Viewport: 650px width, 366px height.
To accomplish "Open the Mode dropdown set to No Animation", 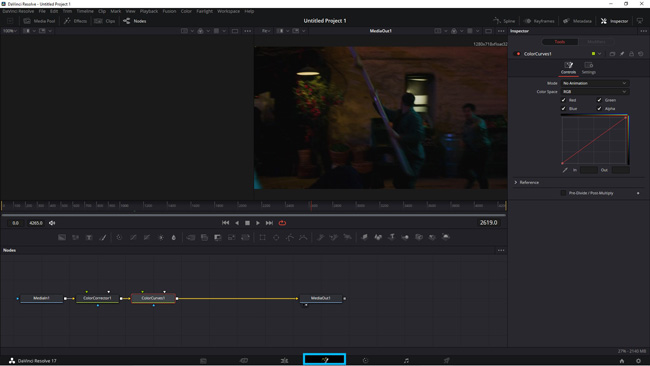I will (594, 83).
